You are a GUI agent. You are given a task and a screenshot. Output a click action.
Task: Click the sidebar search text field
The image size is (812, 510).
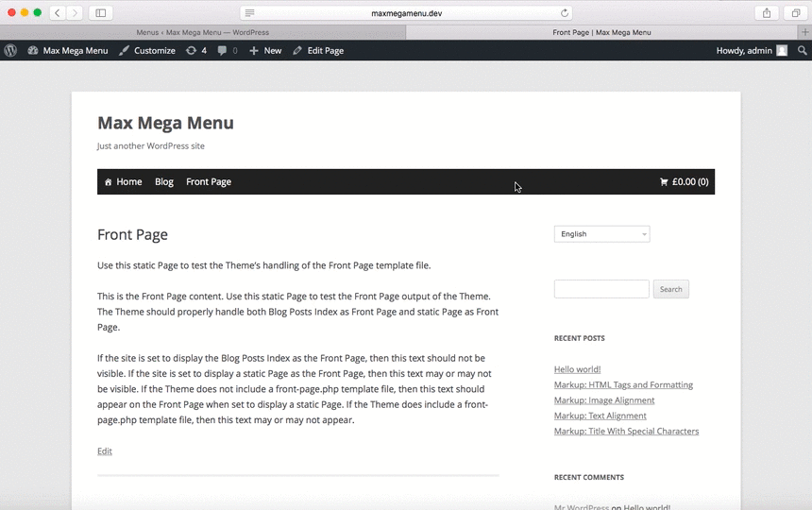coord(601,289)
